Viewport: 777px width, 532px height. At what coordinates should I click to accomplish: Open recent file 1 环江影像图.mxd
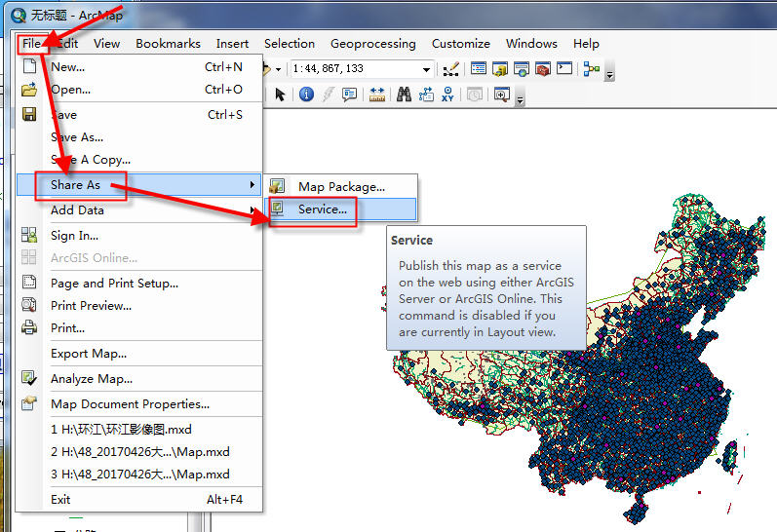(x=139, y=429)
